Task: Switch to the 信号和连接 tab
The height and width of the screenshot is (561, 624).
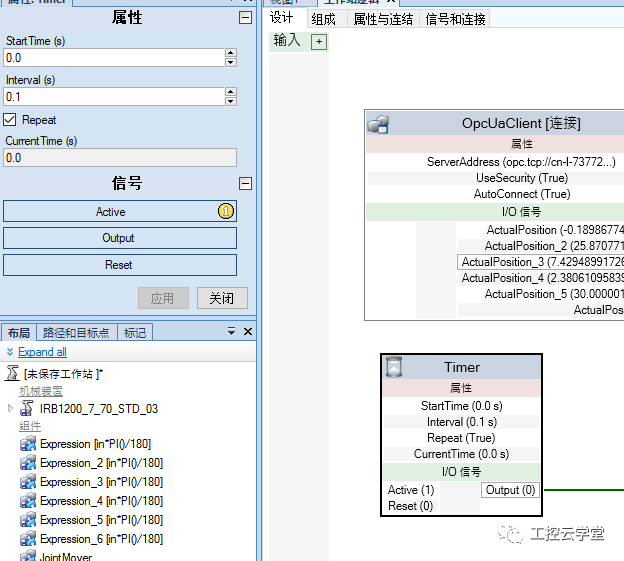Action: [x=455, y=19]
